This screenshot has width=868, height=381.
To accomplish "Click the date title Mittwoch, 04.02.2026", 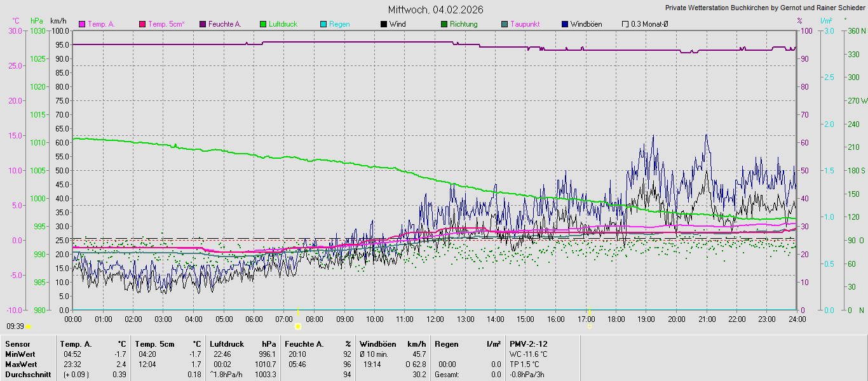I will (435, 10).
